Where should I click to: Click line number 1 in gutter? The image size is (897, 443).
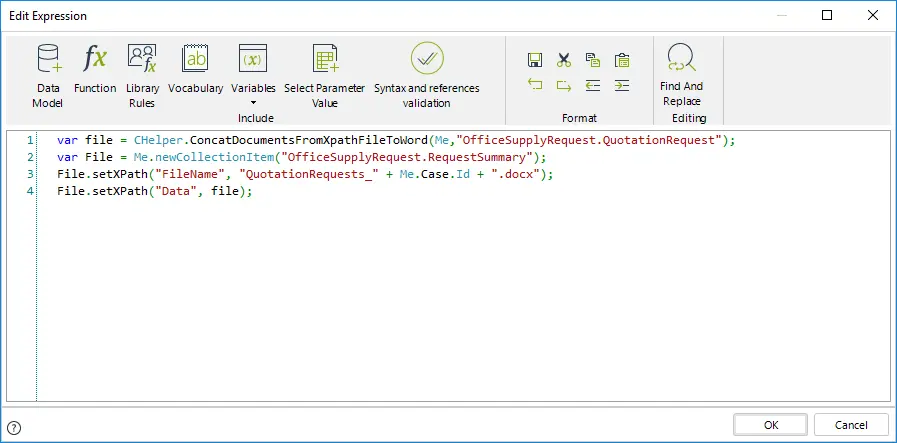click(x=30, y=140)
